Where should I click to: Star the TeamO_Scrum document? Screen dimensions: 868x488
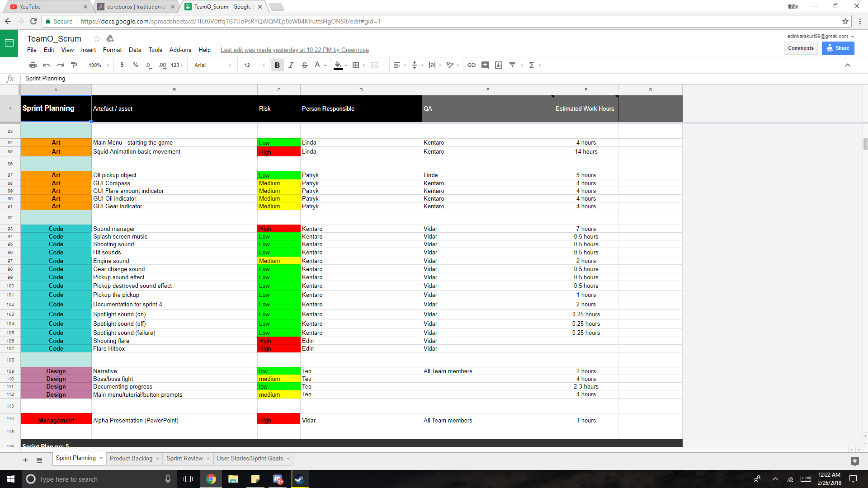[97, 39]
